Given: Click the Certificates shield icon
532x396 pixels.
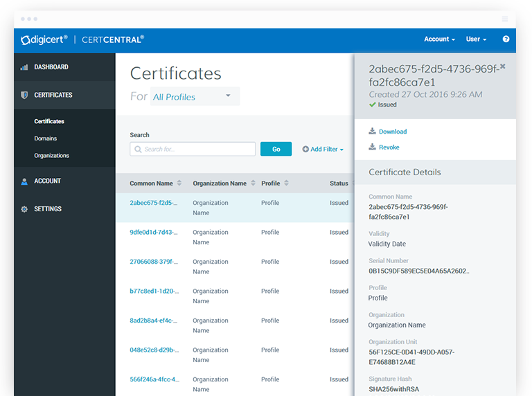Looking at the screenshot, I should pyautogui.click(x=24, y=95).
